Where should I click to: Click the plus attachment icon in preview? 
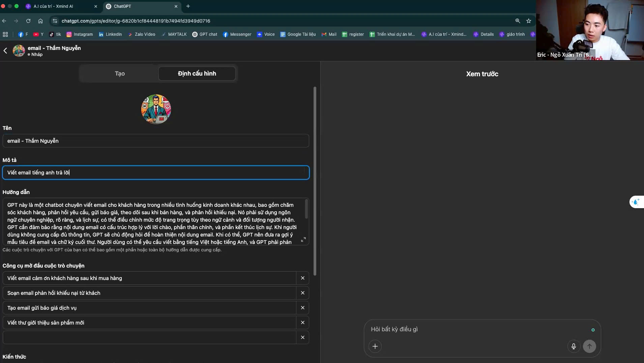click(375, 346)
